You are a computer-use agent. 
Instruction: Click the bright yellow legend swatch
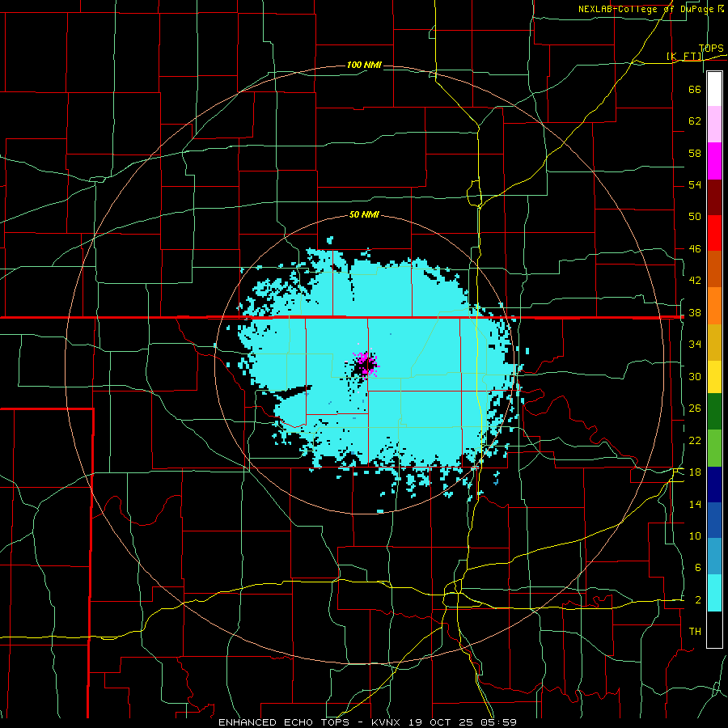[714, 376]
